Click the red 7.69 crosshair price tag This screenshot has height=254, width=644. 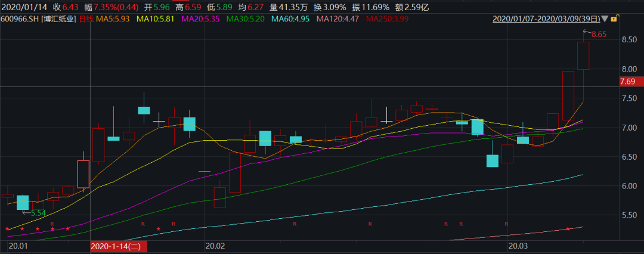(631, 82)
